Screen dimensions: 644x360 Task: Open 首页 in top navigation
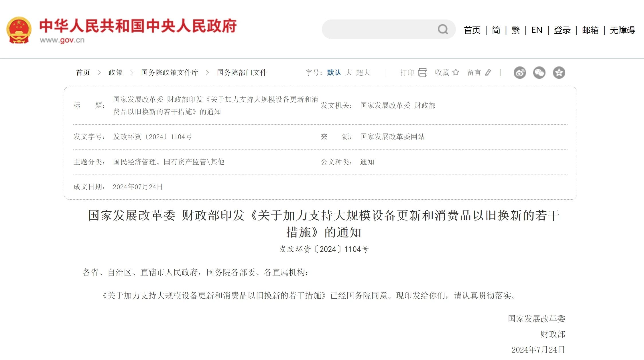click(472, 30)
